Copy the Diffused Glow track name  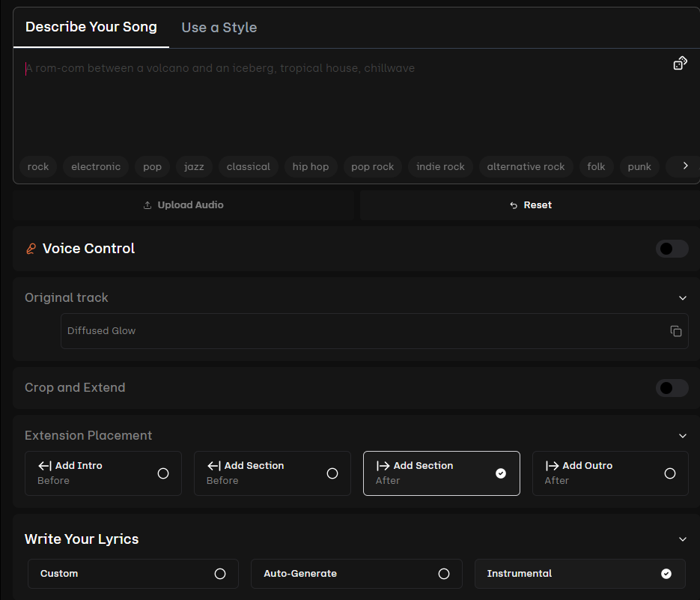(675, 331)
